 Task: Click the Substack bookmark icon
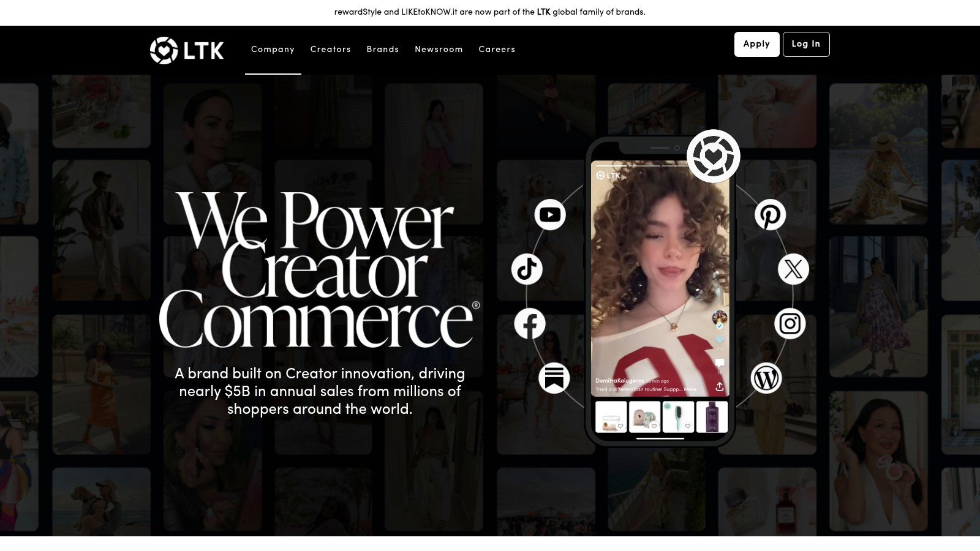554,378
